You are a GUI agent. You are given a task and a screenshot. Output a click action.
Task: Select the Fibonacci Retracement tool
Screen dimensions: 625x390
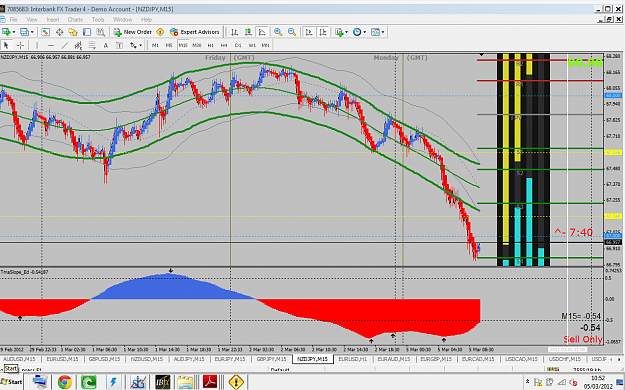pos(92,45)
